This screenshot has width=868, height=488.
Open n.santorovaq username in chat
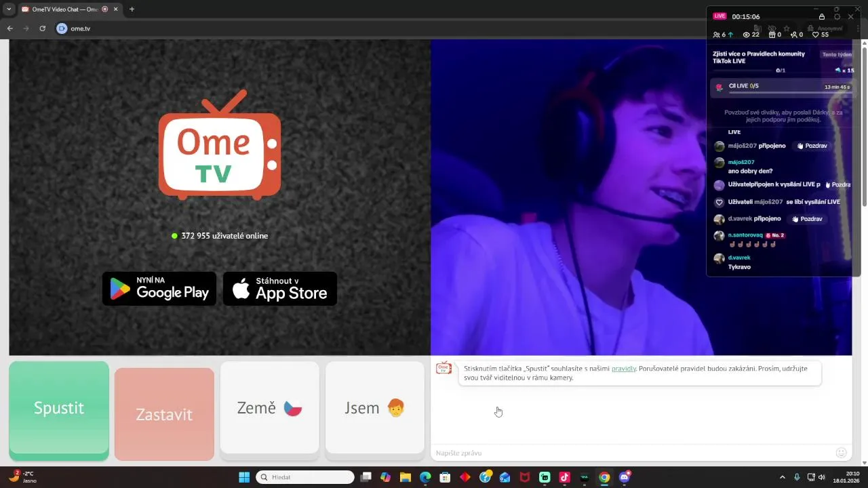(x=745, y=235)
